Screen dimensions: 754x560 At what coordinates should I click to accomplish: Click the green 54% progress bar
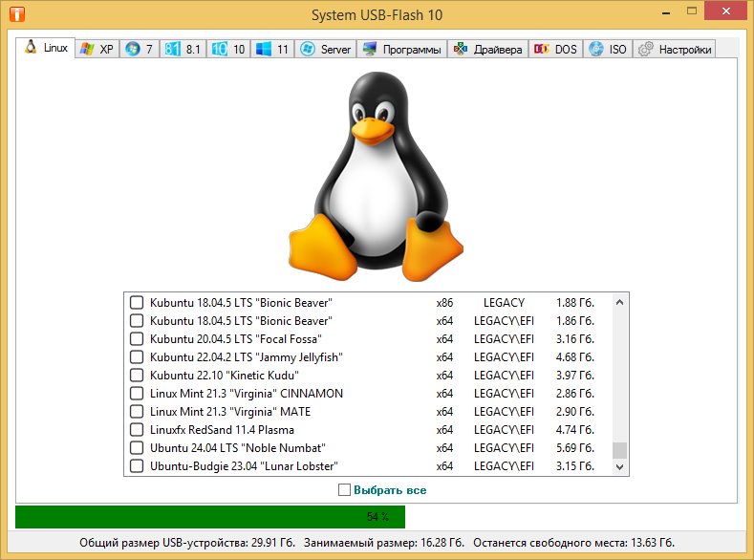coord(210,517)
